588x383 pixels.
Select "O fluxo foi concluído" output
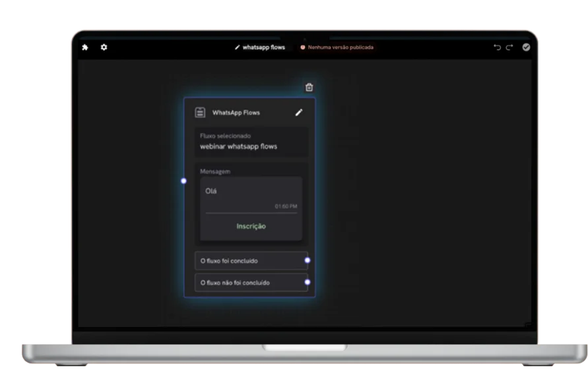point(249,261)
